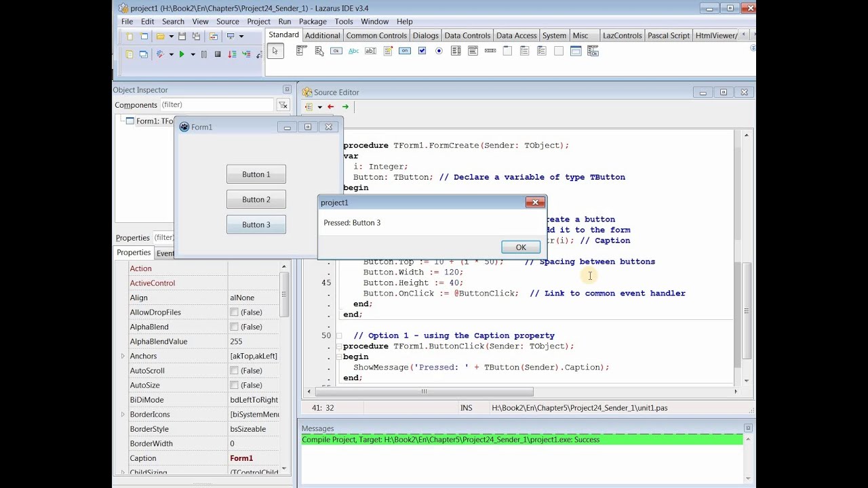Click Button 1 on Form1
This screenshot has width=868, height=488.
[256, 174]
